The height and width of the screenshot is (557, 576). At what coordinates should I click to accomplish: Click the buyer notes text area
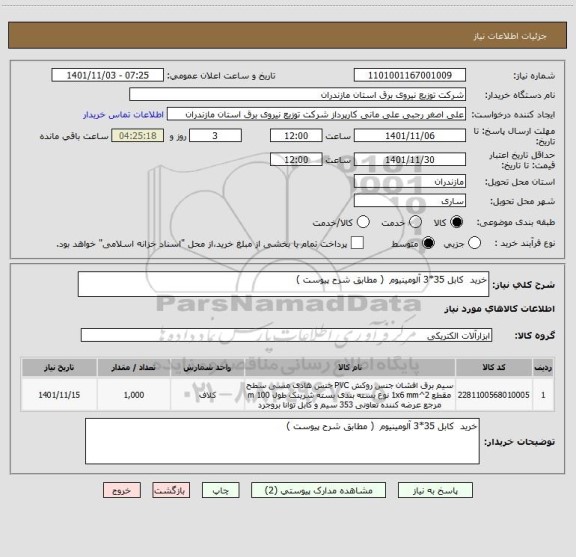[282, 441]
